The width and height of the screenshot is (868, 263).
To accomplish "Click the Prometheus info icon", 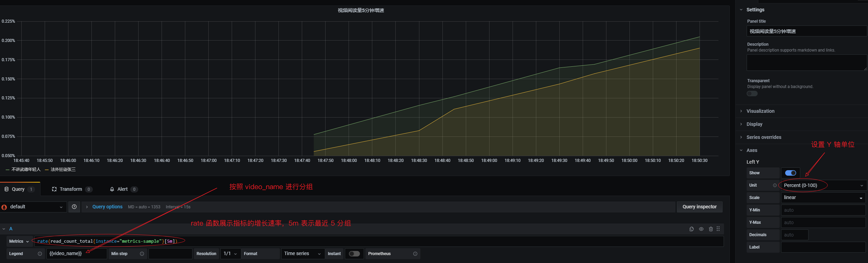I will [x=415, y=254].
